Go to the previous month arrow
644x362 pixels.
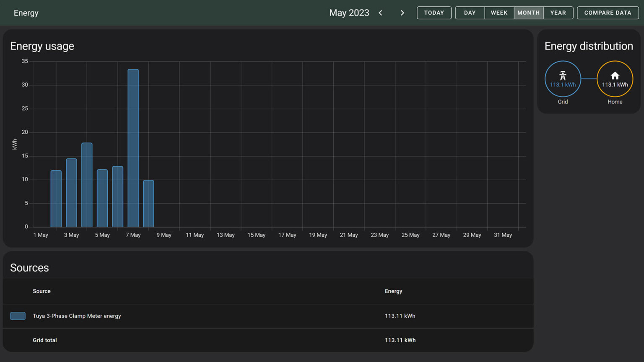[x=380, y=13]
